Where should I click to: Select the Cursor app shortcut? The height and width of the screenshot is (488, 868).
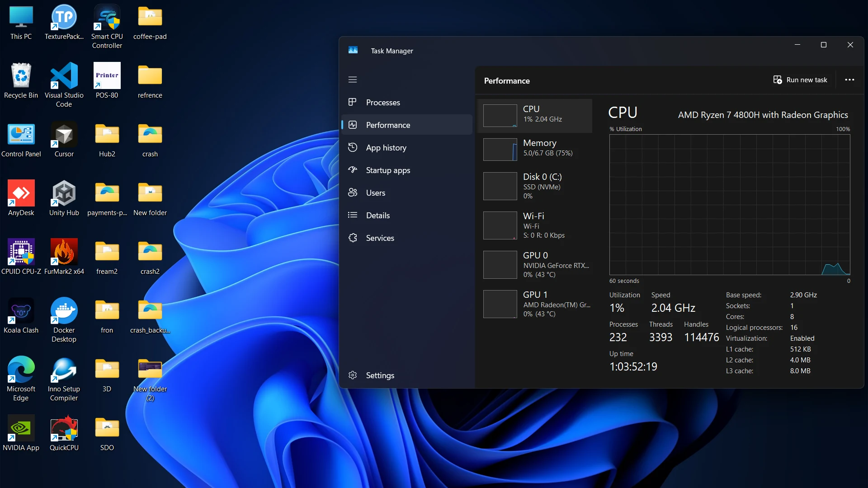point(64,141)
